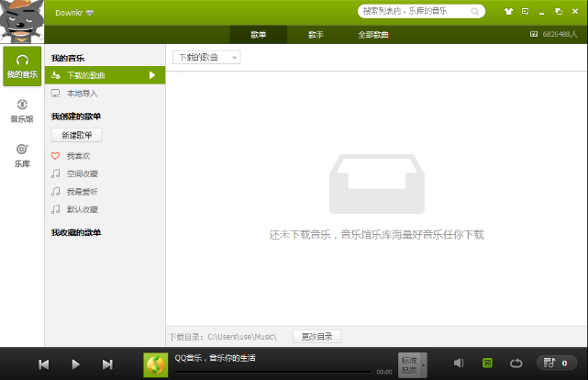Minimize the QQ Music window

click(x=541, y=12)
